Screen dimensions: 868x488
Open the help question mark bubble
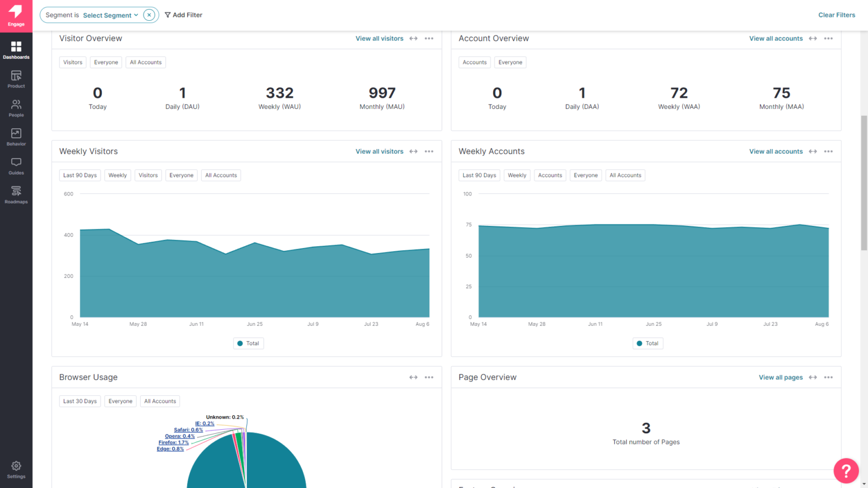tap(846, 470)
